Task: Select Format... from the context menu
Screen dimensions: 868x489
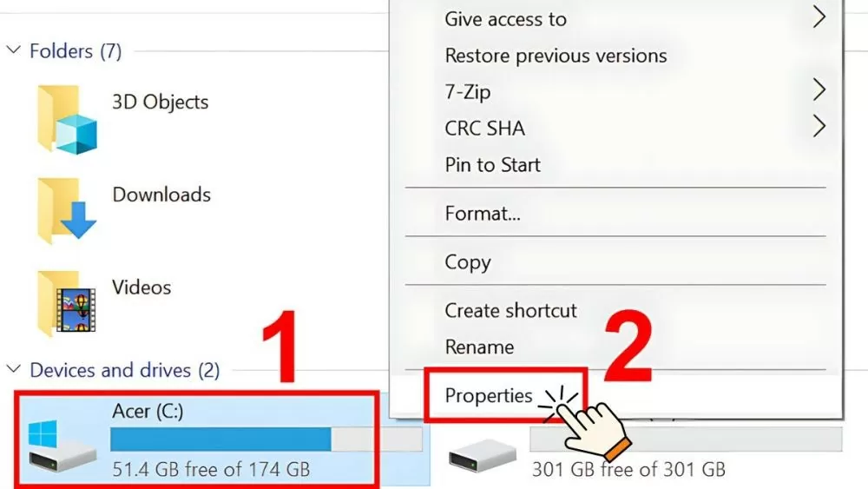Action: (x=483, y=213)
